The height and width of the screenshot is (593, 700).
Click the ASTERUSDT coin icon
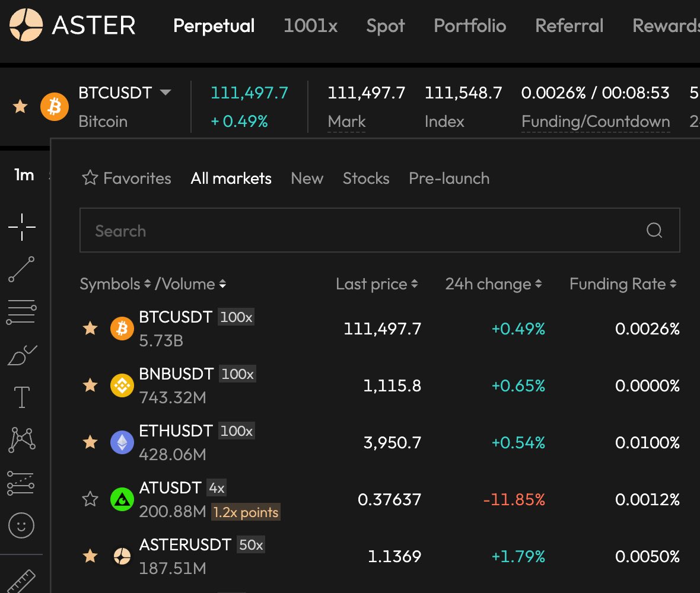pos(122,556)
